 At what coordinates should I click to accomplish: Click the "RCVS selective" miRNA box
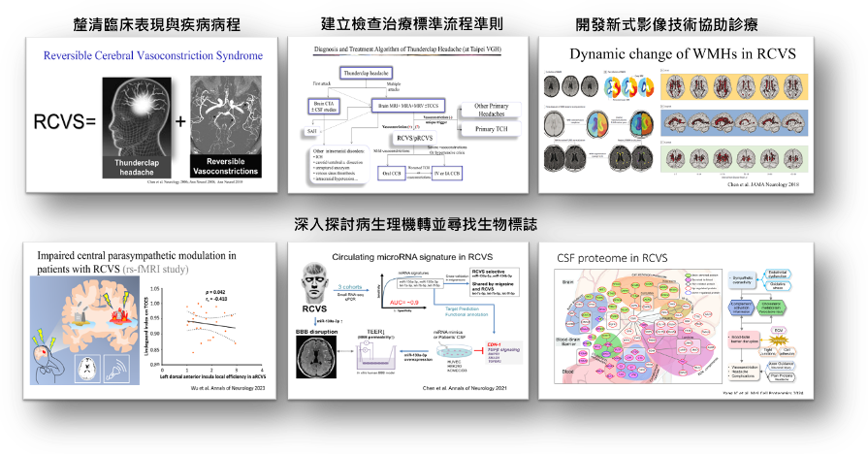click(x=494, y=282)
